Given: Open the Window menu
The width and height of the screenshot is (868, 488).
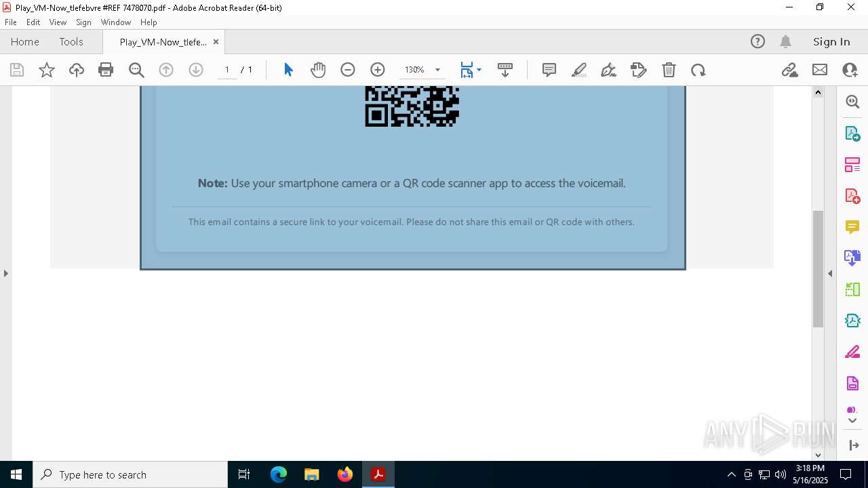Looking at the screenshot, I should 116,22.
